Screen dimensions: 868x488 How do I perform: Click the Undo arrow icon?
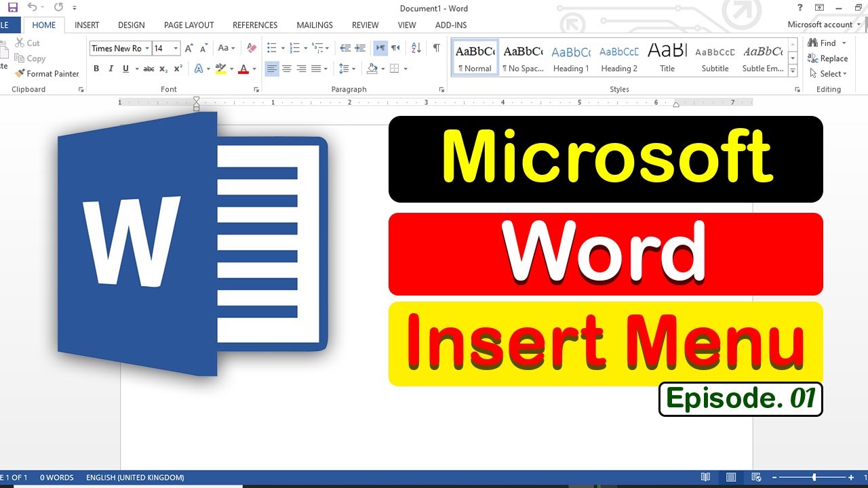click(32, 7)
